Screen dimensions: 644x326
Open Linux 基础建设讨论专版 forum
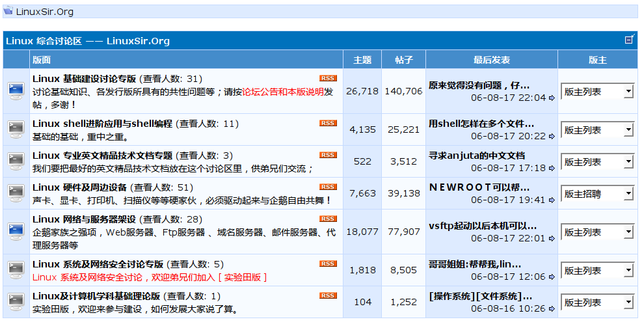(x=84, y=79)
